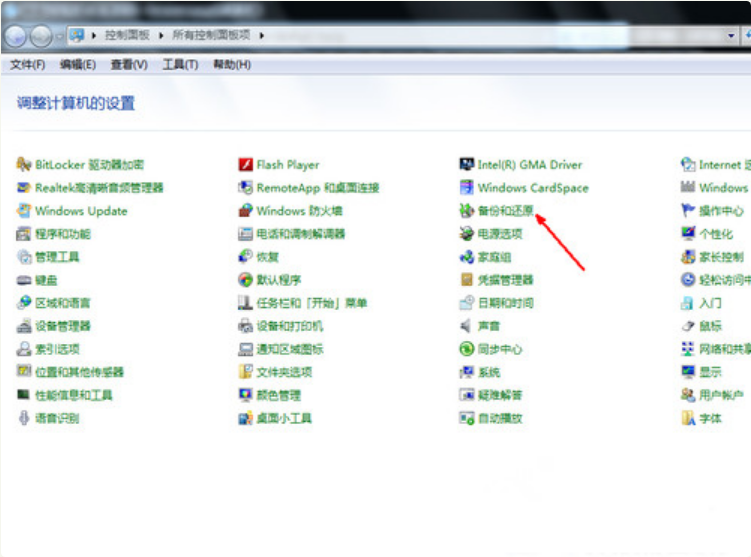Open the BitLocker drive encryption icon
Image resolution: width=751 pixels, height=557 pixels.
(23, 164)
